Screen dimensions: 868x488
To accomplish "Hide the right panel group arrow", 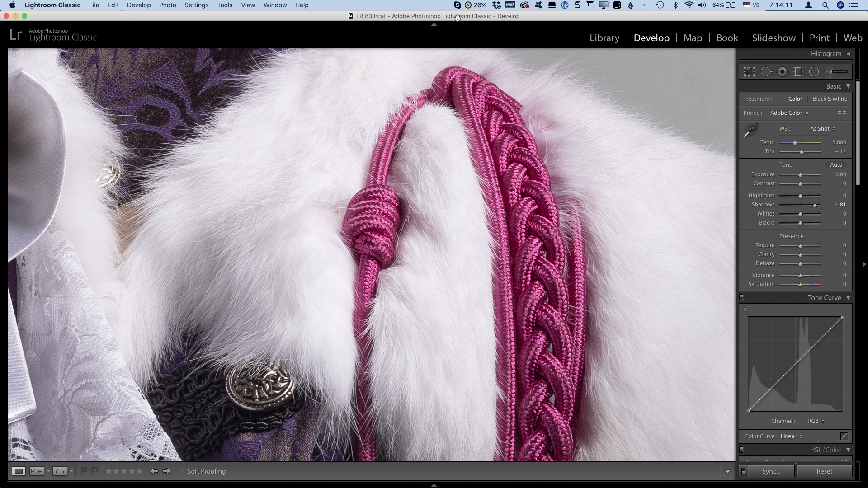I will point(865,264).
